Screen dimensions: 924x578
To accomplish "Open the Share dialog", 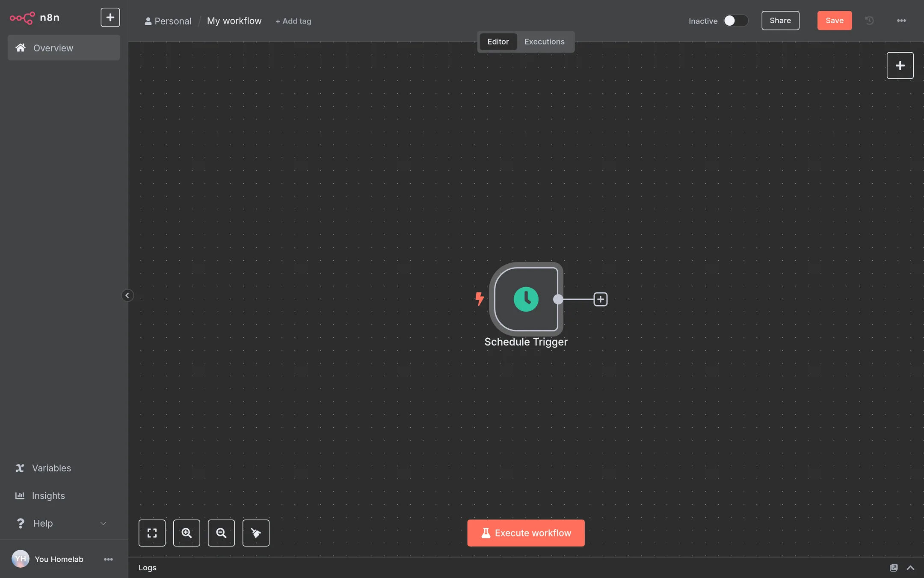I will pos(780,21).
